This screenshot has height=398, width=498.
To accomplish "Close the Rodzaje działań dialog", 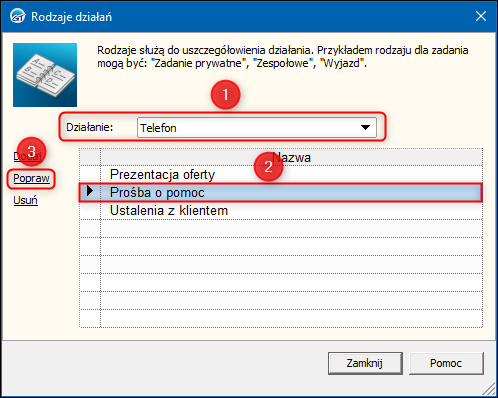I will (481, 16).
